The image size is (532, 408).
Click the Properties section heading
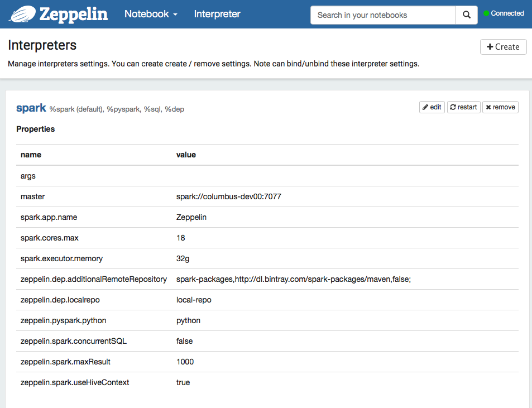(x=35, y=129)
